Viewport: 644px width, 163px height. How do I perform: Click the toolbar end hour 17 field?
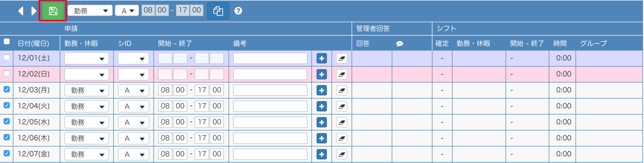[183, 10]
